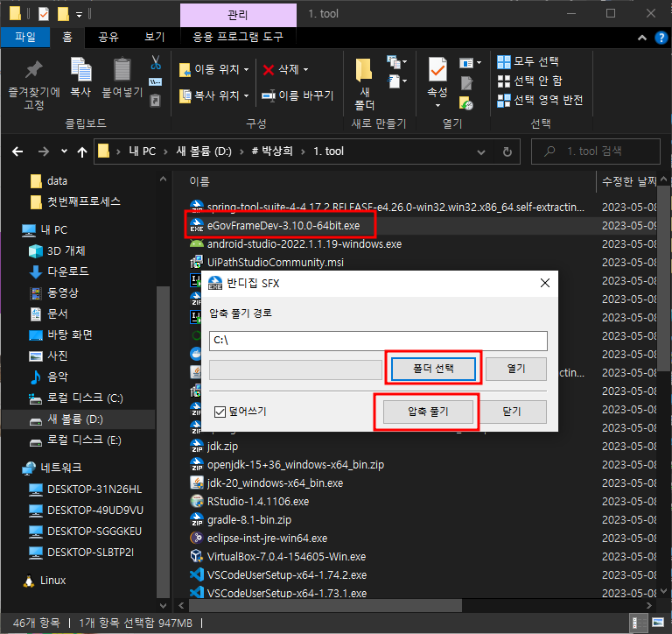672x634 pixels.
Task: Click the scissors Cut icon
Action: 156,62
